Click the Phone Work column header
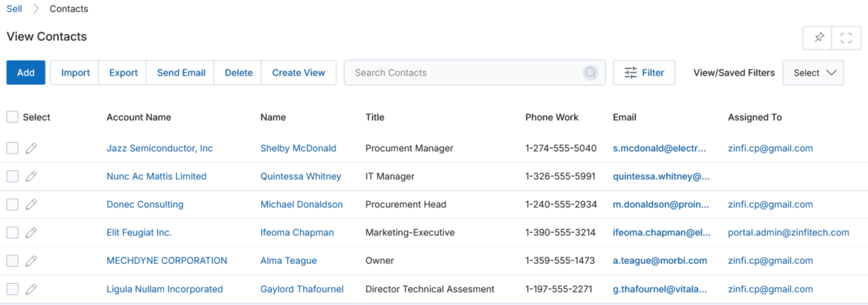This screenshot has height=305, width=868. click(x=552, y=117)
